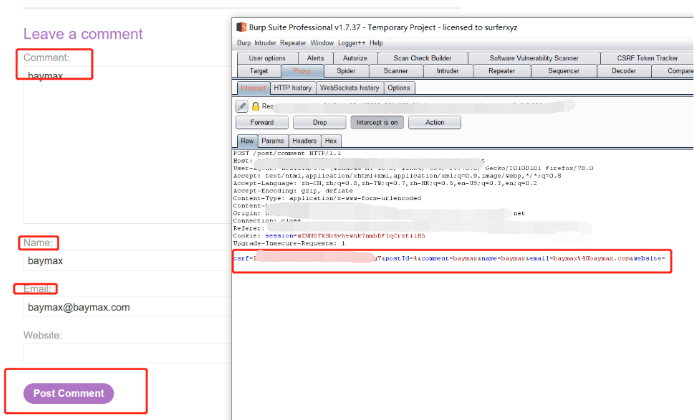Click the Leave a comment heading
696x420 pixels.
pos(83,34)
